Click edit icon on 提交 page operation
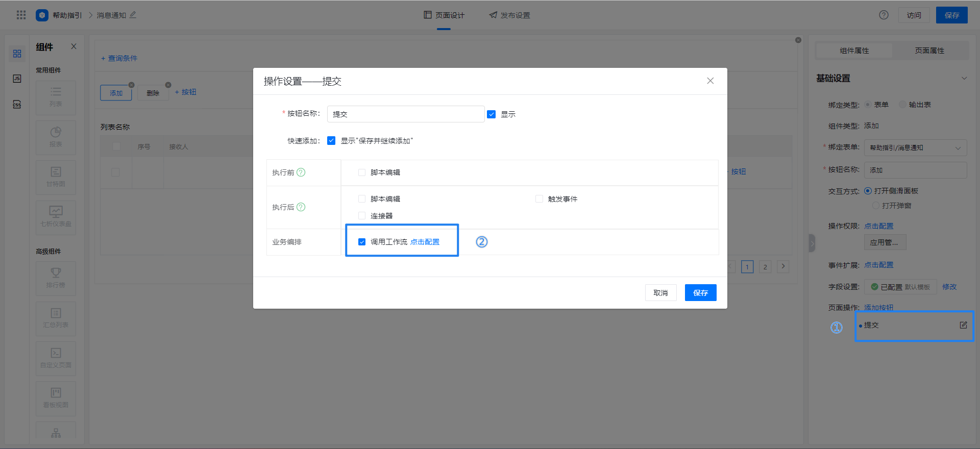Image resolution: width=980 pixels, height=449 pixels. coord(963,325)
